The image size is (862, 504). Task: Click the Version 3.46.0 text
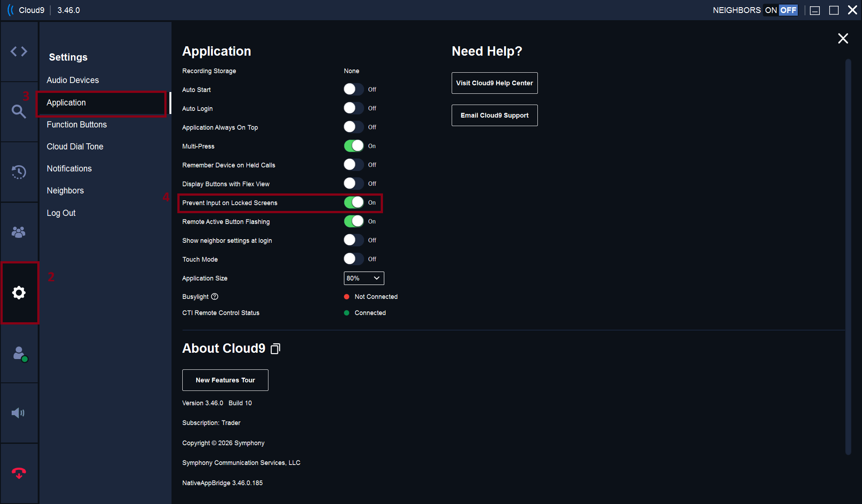(x=202, y=403)
